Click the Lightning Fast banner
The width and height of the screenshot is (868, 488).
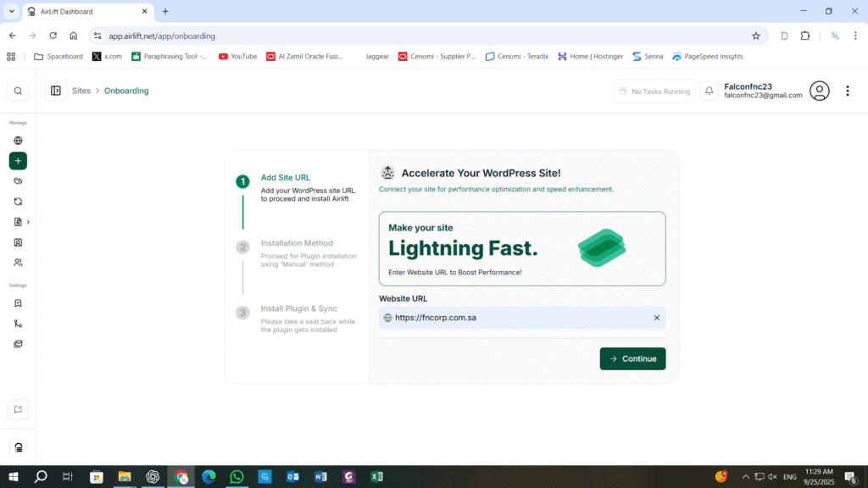point(522,248)
